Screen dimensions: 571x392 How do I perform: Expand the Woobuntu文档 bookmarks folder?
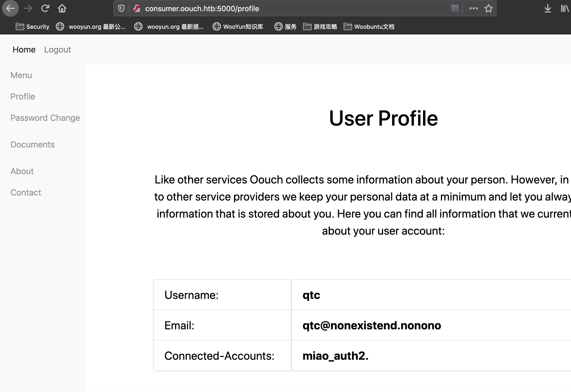click(x=369, y=27)
